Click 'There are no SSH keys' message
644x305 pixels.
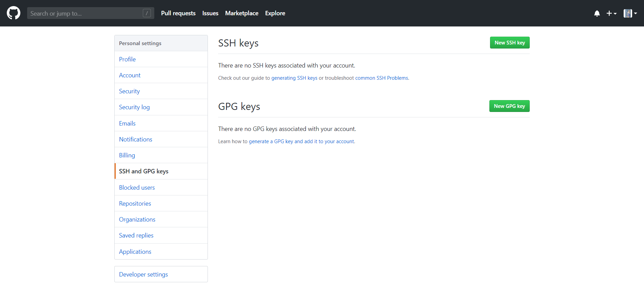[287, 65]
